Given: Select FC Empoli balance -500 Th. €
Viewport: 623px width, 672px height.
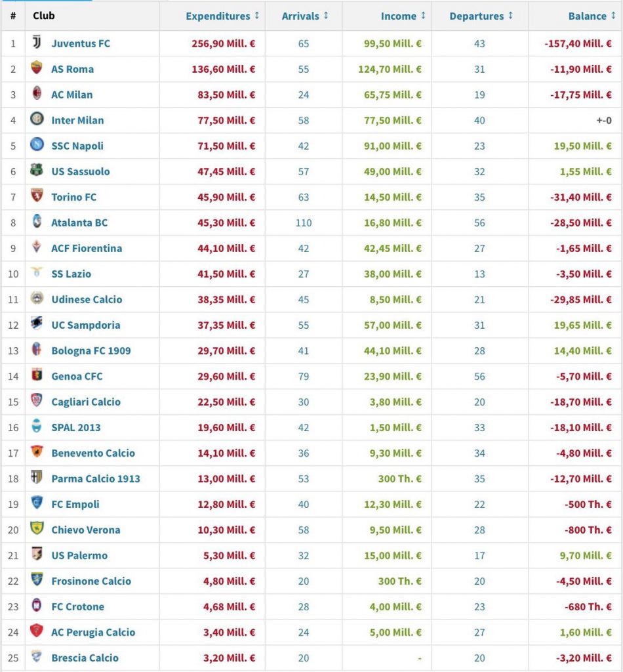Looking at the screenshot, I should point(588,505).
